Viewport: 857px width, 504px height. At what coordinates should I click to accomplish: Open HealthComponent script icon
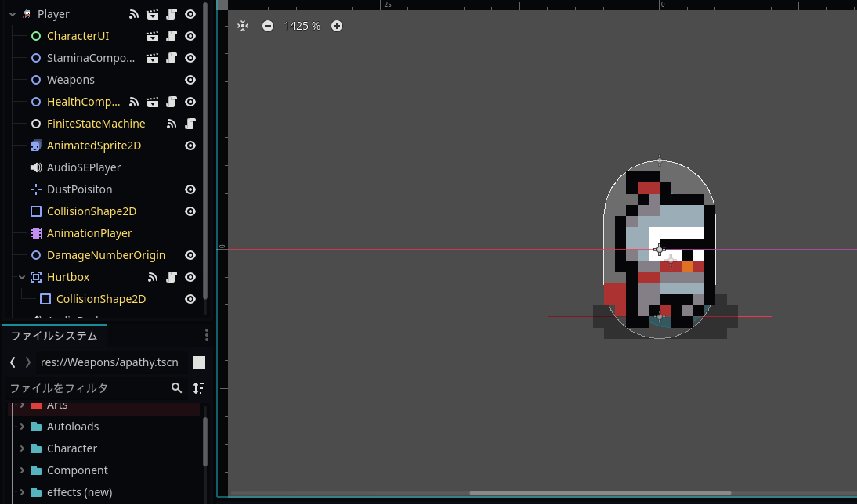point(172,102)
